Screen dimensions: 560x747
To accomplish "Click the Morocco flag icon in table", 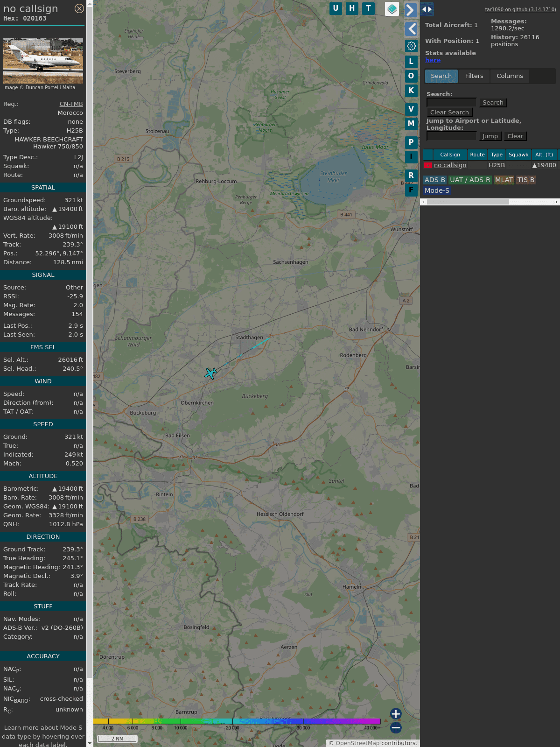I will tap(427, 165).
